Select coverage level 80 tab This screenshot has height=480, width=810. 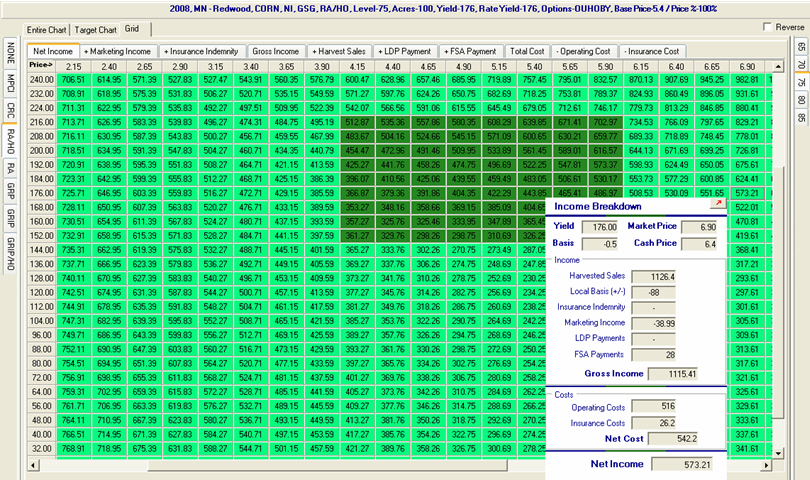click(x=801, y=100)
